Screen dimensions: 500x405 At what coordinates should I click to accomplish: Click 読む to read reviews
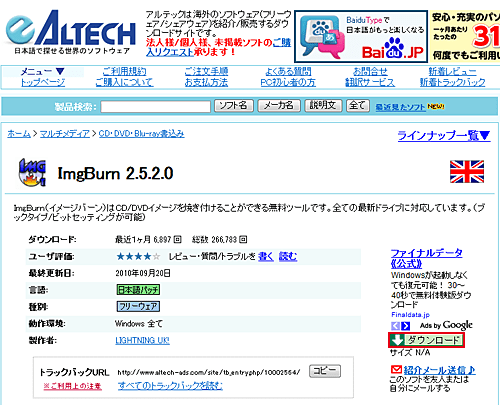(x=288, y=256)
